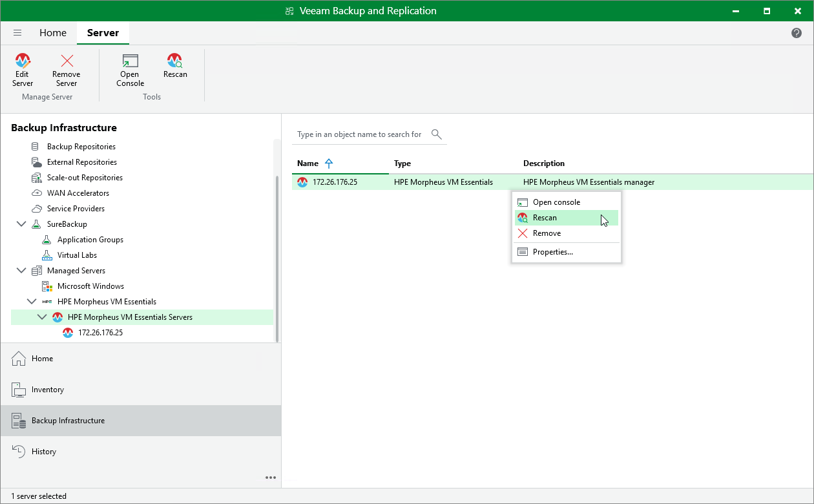Open the help question mark icon
This screenshot has height=504, width=814.
(x=797, y=33)
